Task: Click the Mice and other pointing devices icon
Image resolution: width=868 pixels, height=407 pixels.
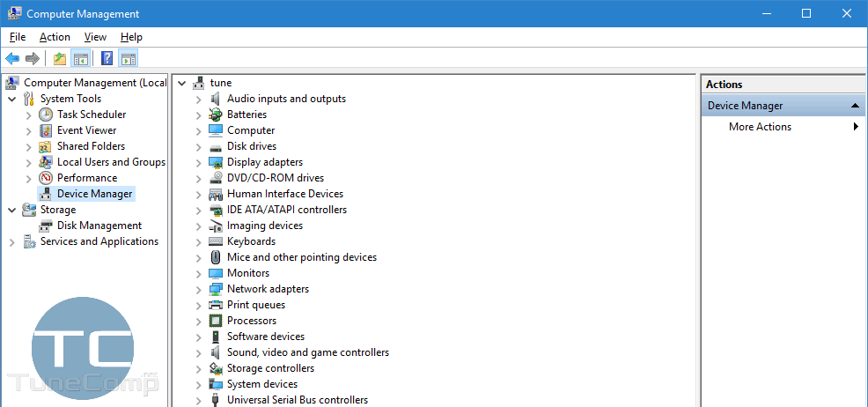Action: [x=216, y=257]
